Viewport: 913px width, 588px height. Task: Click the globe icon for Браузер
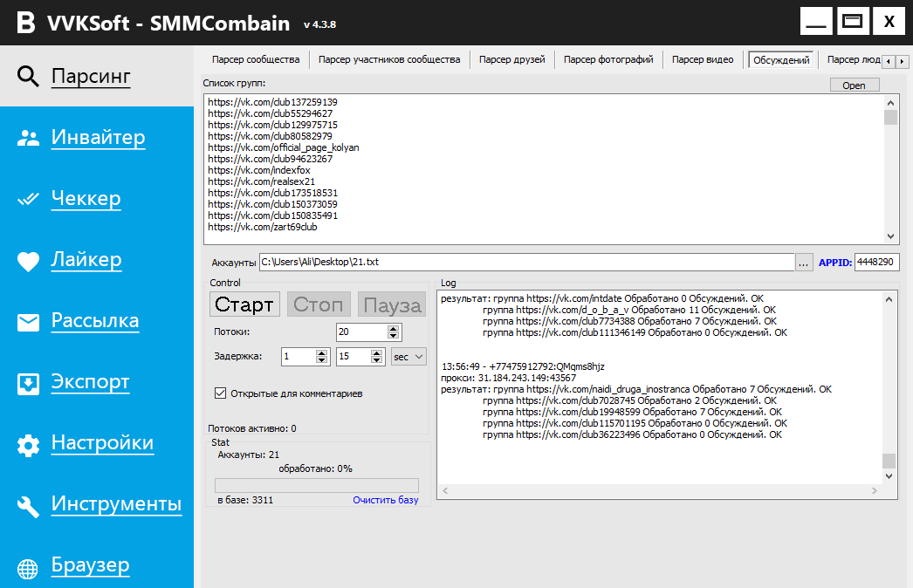pos(28,568)
